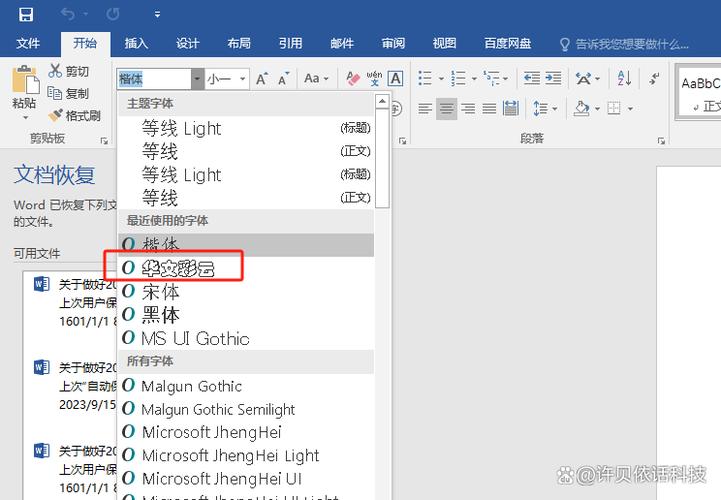
Task: Click the Cut (剪切) scissors button
Action: 69,71
